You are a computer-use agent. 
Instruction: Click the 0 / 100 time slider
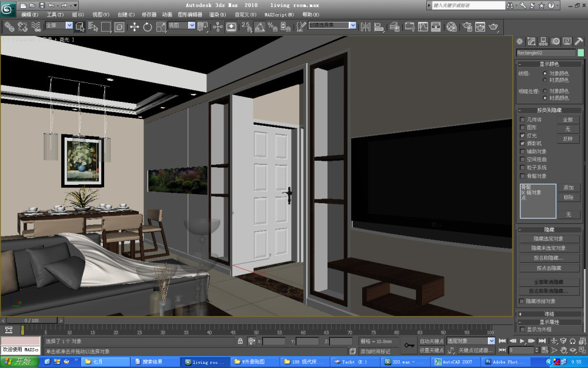32,320
